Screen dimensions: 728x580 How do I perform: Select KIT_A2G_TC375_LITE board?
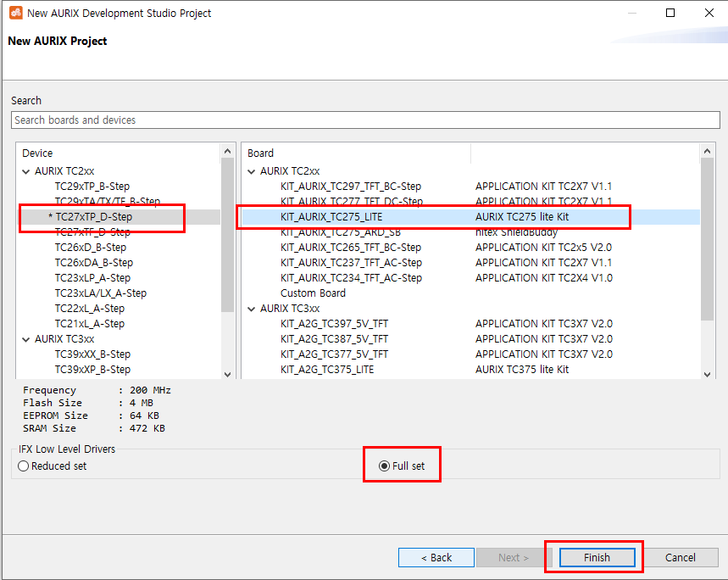tap(327, 370)
